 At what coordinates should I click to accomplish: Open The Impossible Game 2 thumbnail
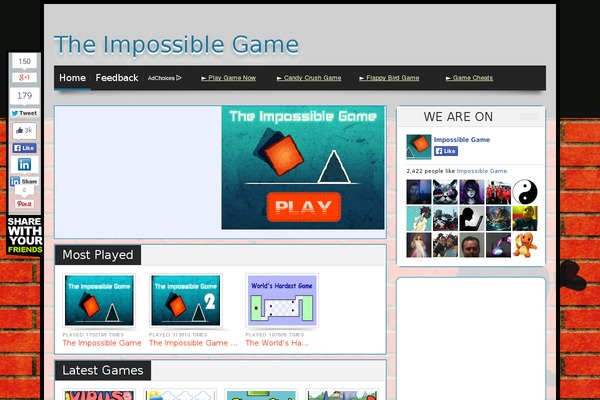(186, 300)
